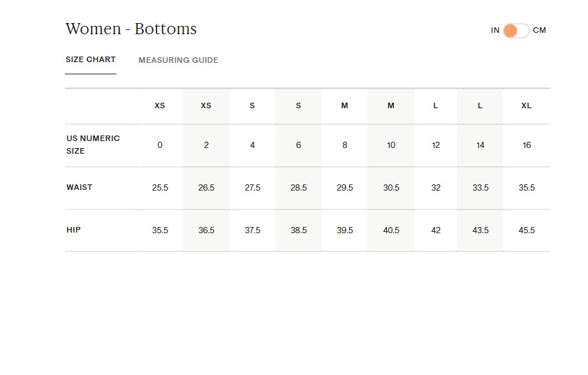Click the Waist row label
Image resolution: width=588 pixels, height=375 pixels.
[x=80, y=187]
